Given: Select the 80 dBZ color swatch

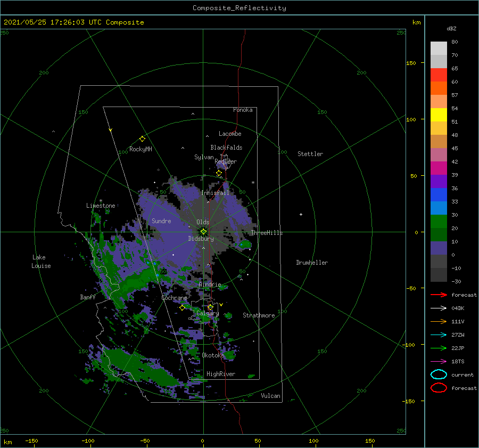Looking at the screenshot, I should (x=439, y=48).
